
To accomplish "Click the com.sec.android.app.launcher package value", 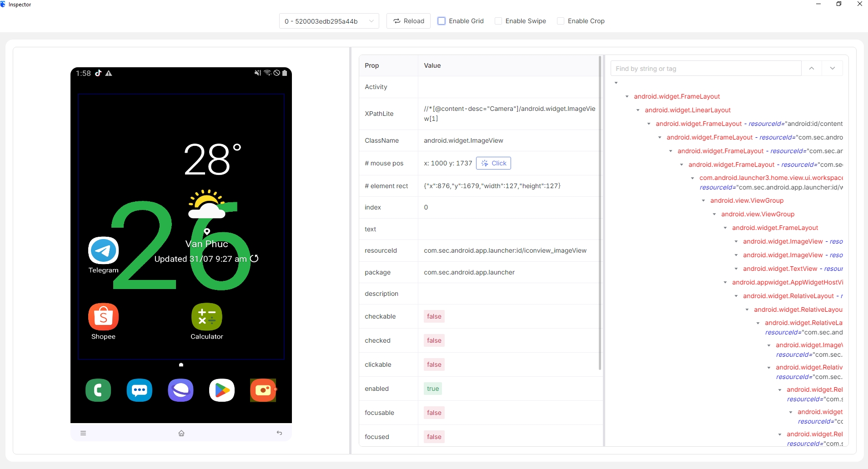I will [x=469, y=272].
